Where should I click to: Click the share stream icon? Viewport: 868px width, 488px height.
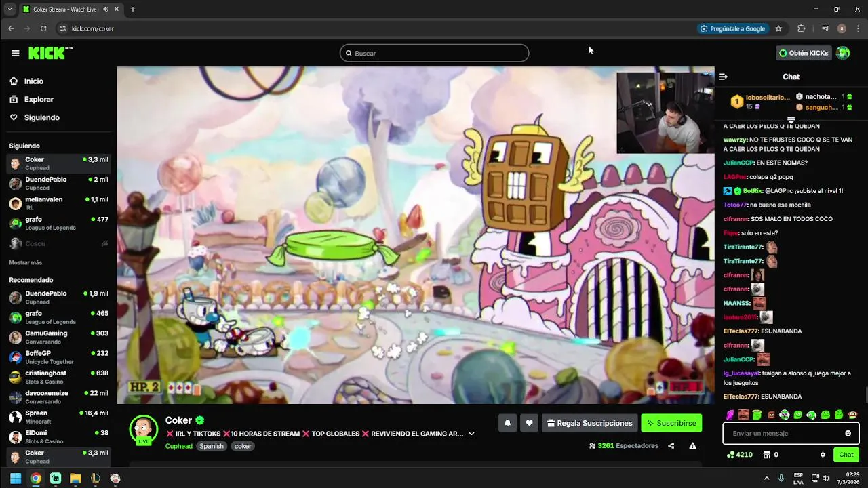pos(671,446)
